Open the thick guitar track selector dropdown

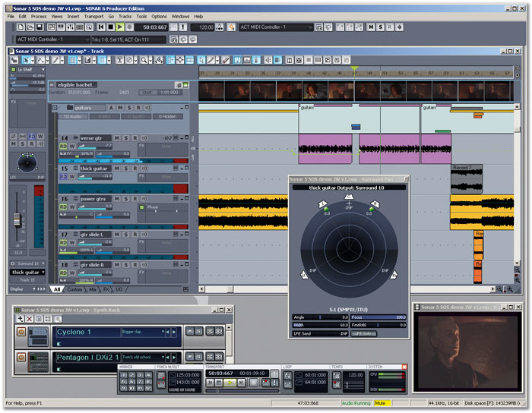27,272
